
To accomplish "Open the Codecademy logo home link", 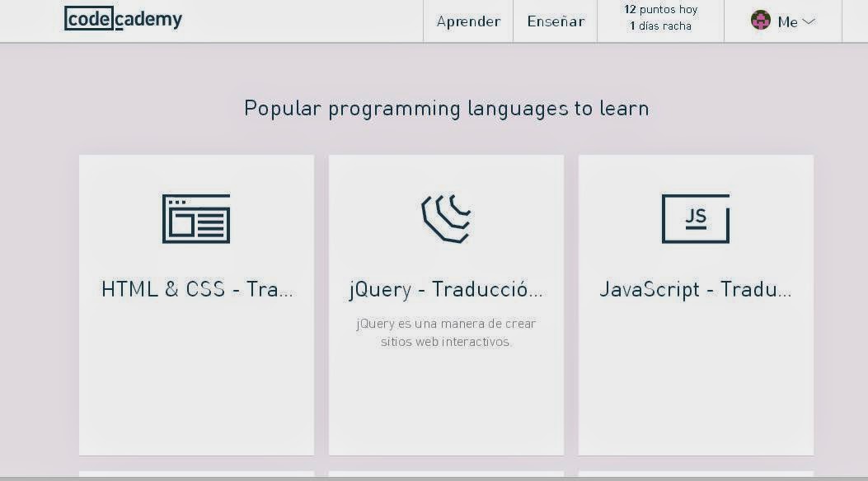I will pyautogui.click(x=123, y=19).
